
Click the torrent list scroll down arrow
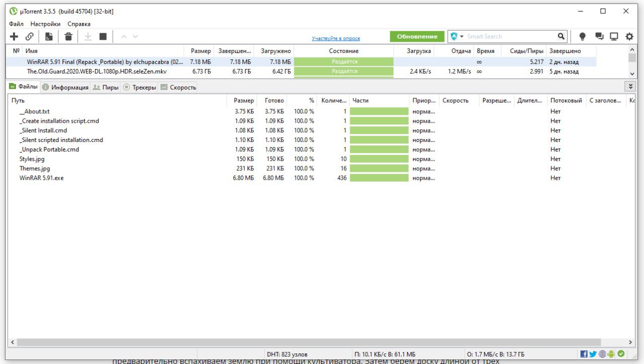coord(632,74)
